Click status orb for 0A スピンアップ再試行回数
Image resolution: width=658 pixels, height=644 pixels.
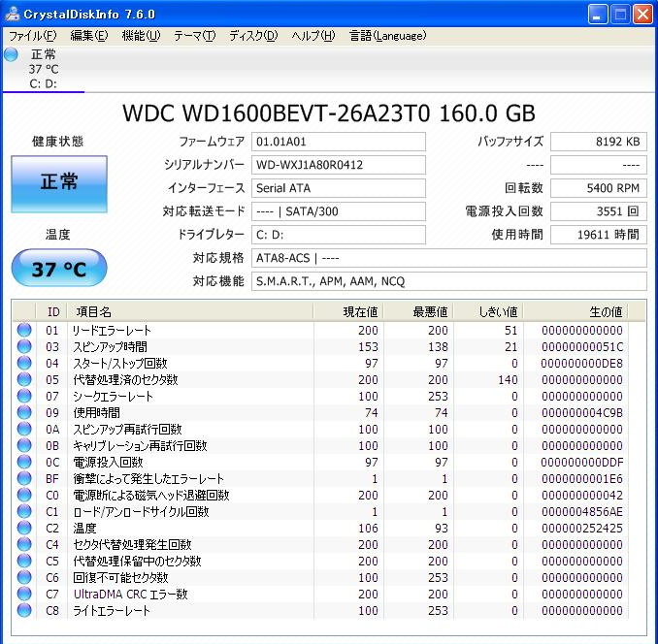[x=24, y=430]
